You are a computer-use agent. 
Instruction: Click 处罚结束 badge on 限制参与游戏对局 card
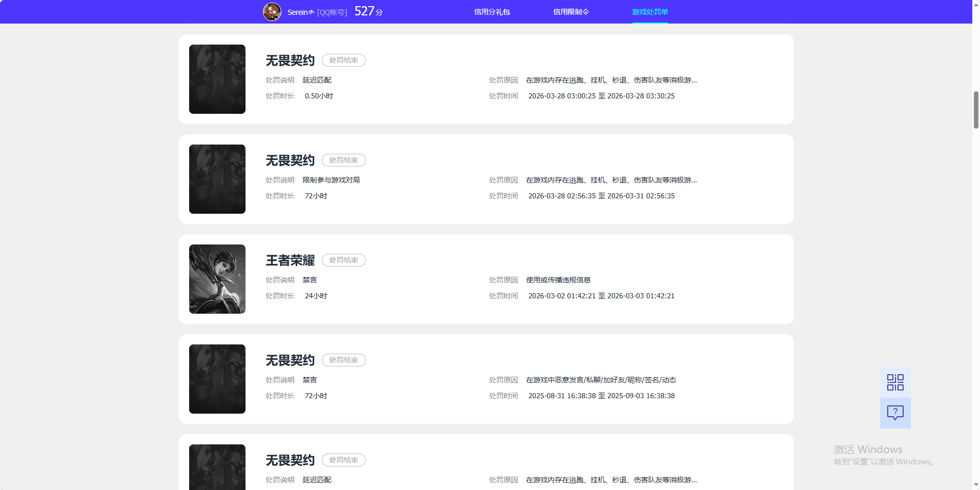[x=344, y=160]
